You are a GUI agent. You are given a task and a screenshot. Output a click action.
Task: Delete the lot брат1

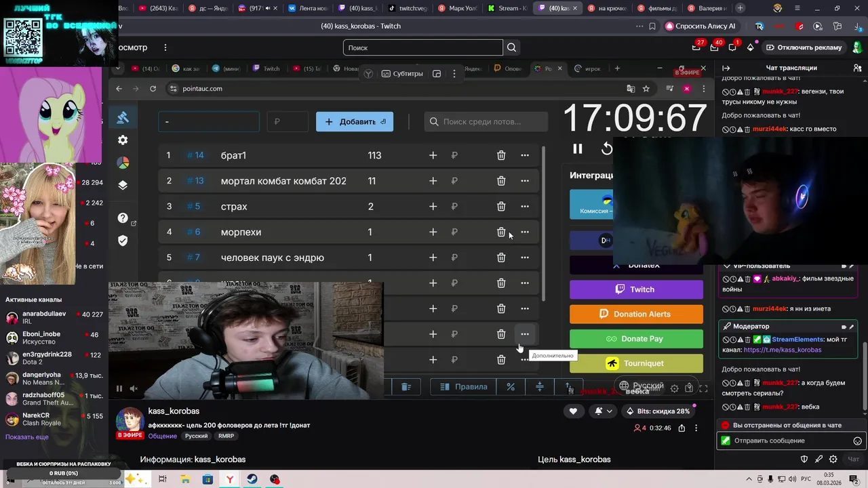pyautogui.click(x=501, y=155)
